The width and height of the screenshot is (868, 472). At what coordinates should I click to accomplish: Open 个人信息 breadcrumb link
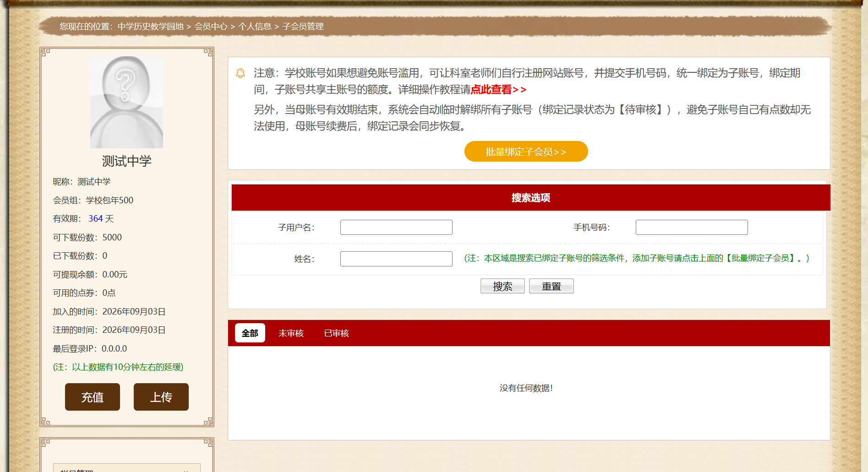255,27
